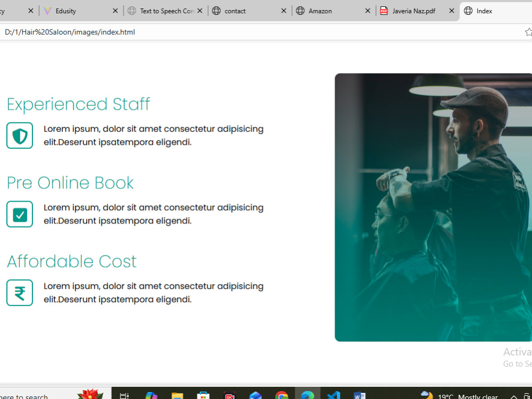Open Visual Studio Code from the taskbar
Image resolution: width=532 pixels, height=399 pixels.
tap(334, 396)
